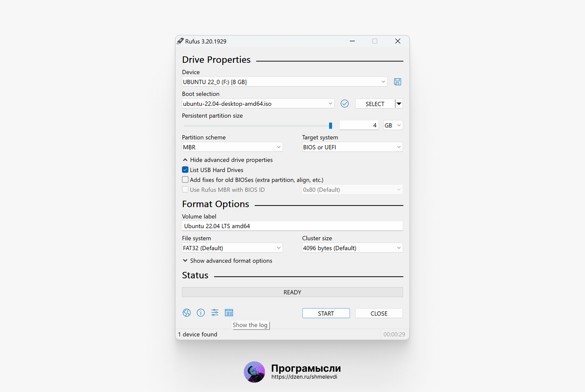Open the Partition scheme dropdown

[232, 147]
